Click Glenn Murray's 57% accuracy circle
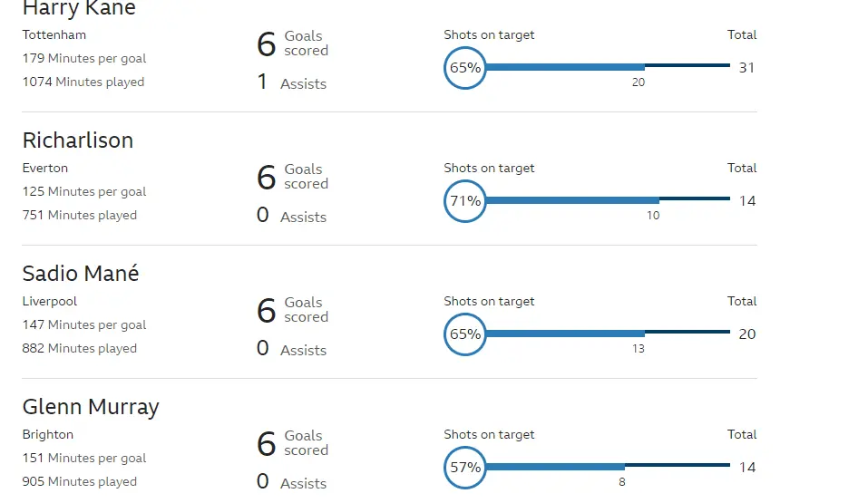 point(465,468)
